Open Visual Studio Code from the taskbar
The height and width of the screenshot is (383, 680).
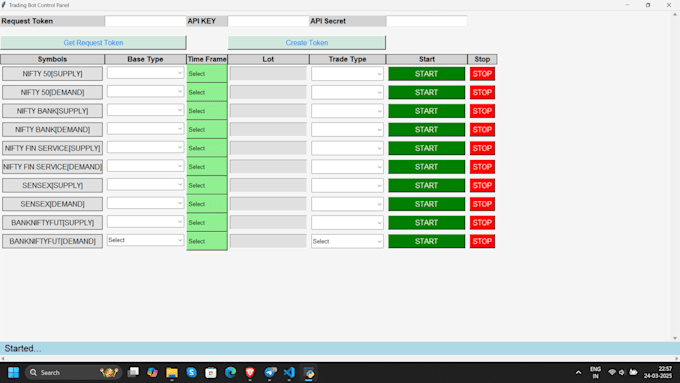[x=289, y=373]
